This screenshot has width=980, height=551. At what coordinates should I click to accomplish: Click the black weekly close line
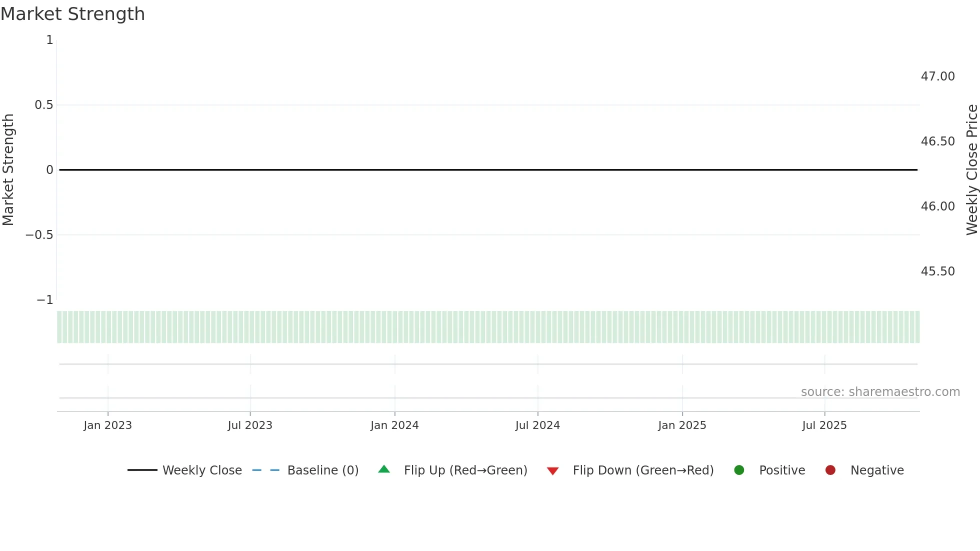point(488,170)
